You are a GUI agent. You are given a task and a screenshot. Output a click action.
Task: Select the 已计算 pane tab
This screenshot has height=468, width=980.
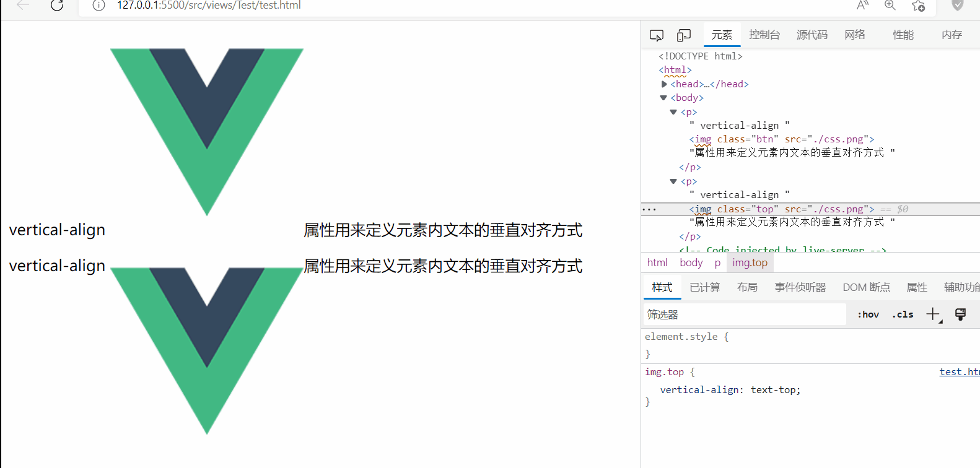[705, 287]
